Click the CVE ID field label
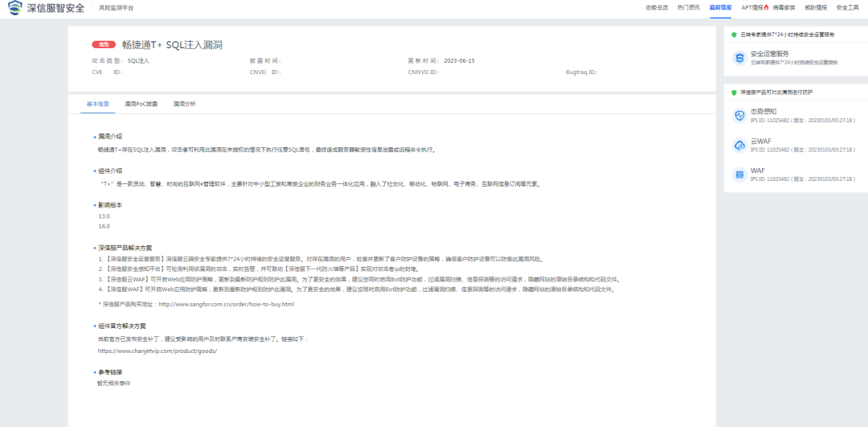Viewport: 868px width, 427px height. [x=107, y=72]
